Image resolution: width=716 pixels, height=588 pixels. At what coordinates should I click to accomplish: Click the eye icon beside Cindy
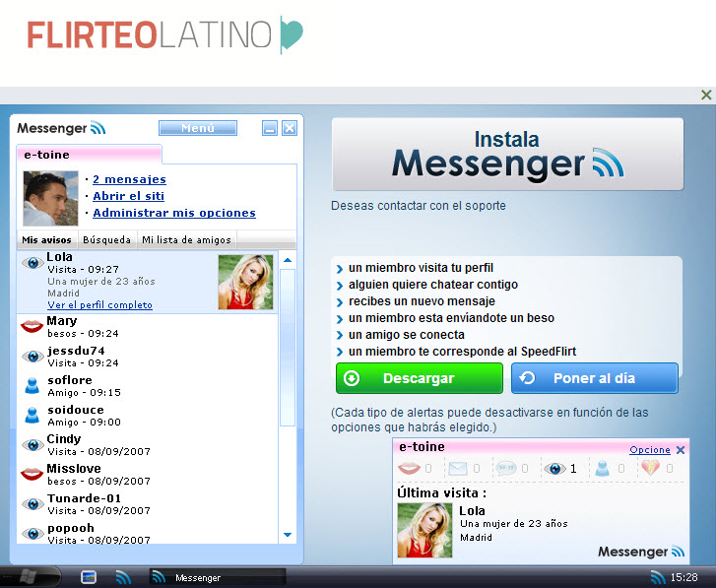tap(33, 444)
